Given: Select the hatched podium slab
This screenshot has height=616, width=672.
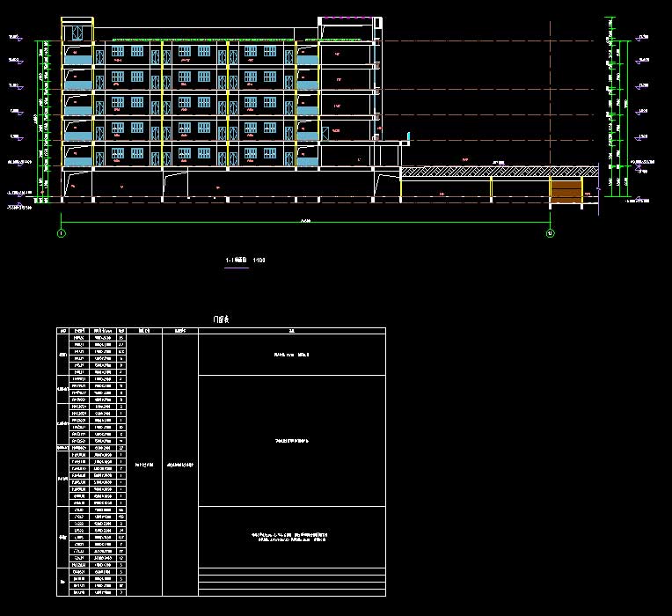Looking at the screenshot, I should click(x=500, y=172).
